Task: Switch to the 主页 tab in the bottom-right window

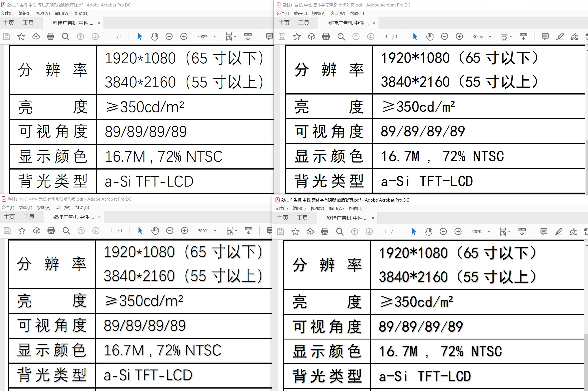Action: tap(283, 218)
